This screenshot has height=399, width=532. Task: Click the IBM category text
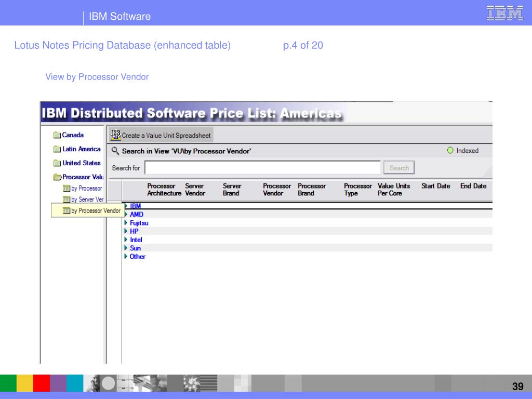coord(136,206)
